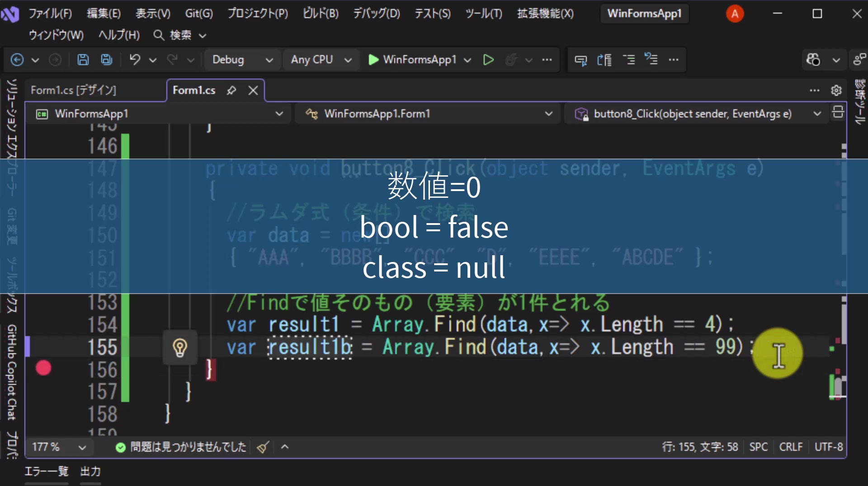Click the SPC indentation indicator
Image resolution: width=868 pixels, height=486 pixels.
pos(758,447)
